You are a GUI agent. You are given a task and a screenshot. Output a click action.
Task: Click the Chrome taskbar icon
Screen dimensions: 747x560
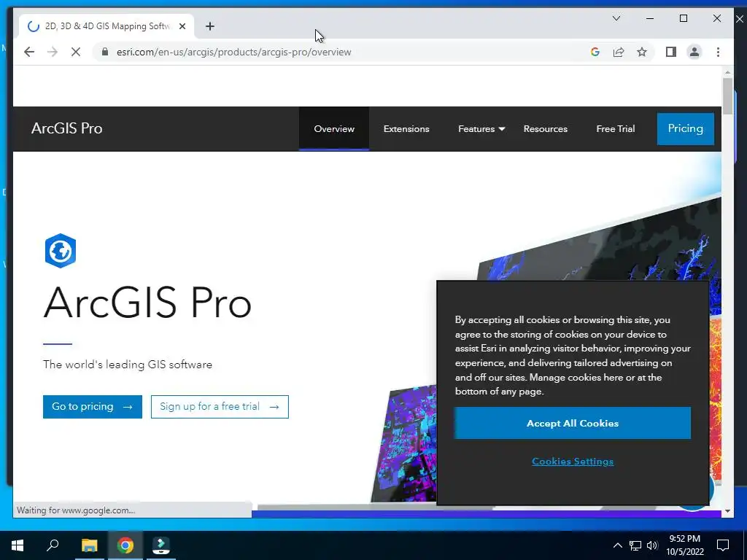click(x=125, y=545)
